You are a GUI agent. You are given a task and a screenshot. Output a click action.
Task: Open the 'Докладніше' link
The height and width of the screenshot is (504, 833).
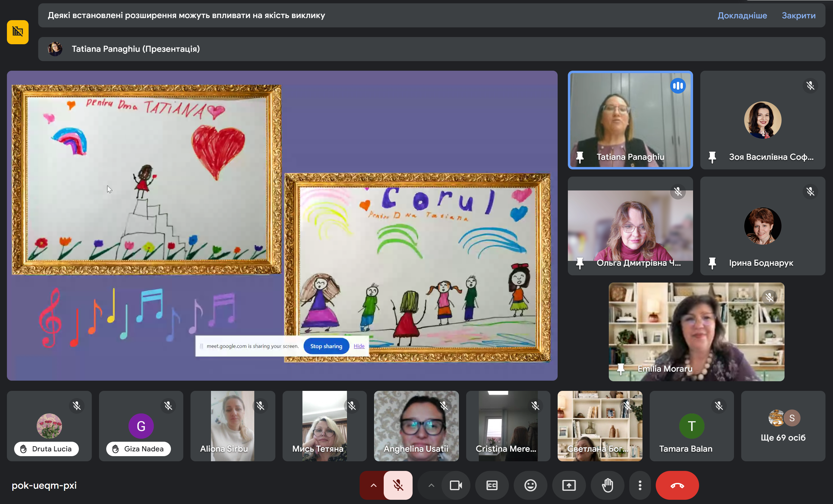point(742,16)
